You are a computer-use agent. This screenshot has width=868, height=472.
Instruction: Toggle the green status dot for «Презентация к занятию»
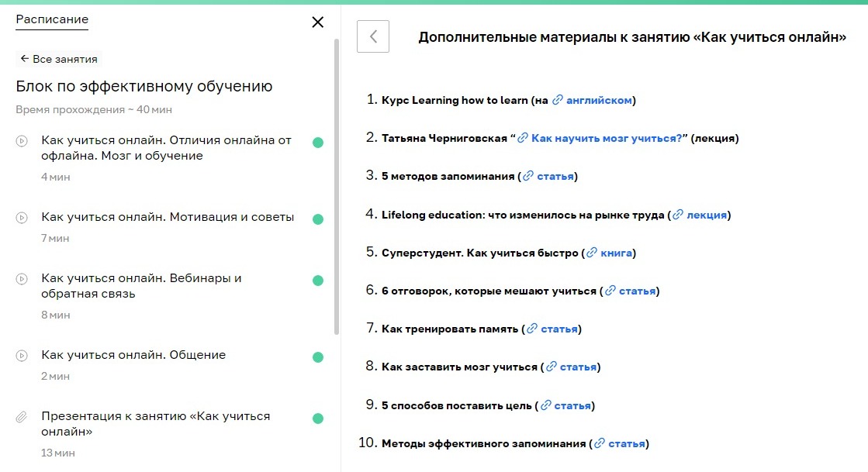(x=317, y=417)
